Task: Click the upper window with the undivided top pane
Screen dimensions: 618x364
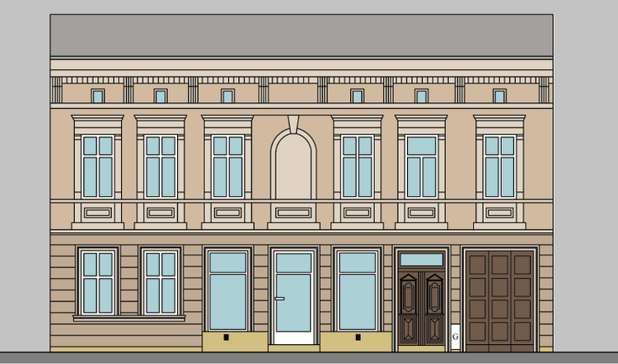Action: [421, 166]
